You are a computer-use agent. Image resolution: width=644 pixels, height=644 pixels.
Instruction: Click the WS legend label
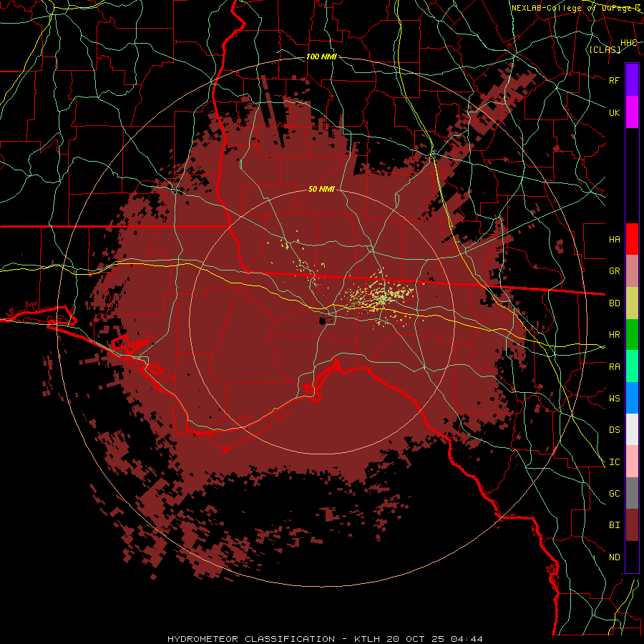615,399
